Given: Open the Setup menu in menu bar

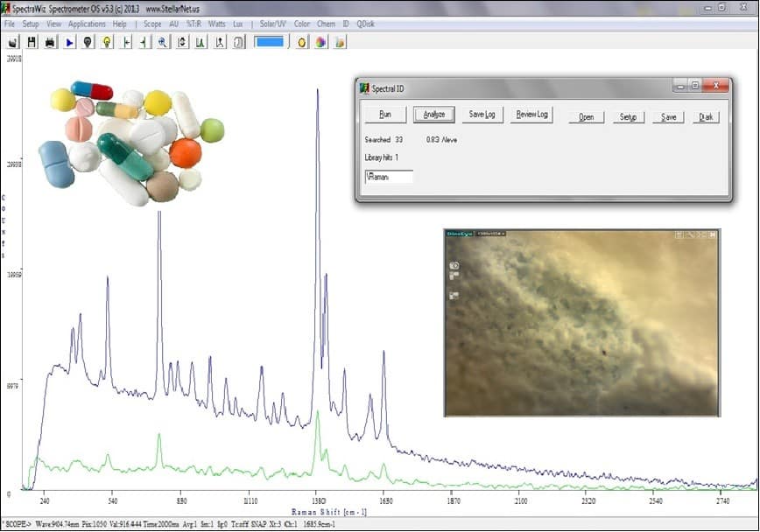Looking at the screenshot, I should (31, 24).
